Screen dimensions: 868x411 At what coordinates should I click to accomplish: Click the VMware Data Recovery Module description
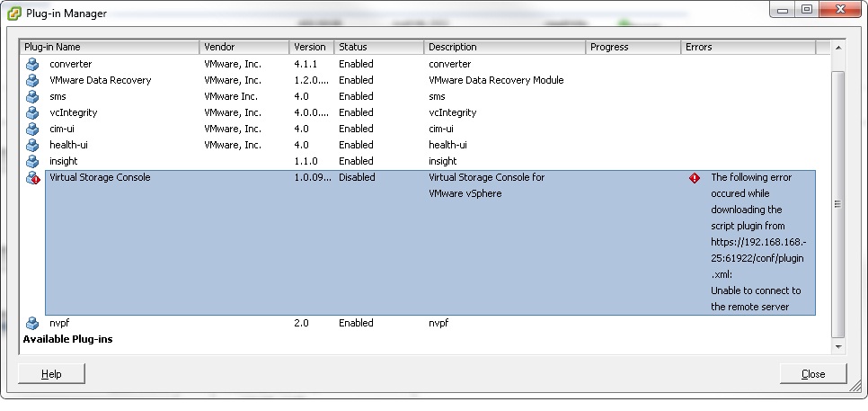click(x=496, y=80)
